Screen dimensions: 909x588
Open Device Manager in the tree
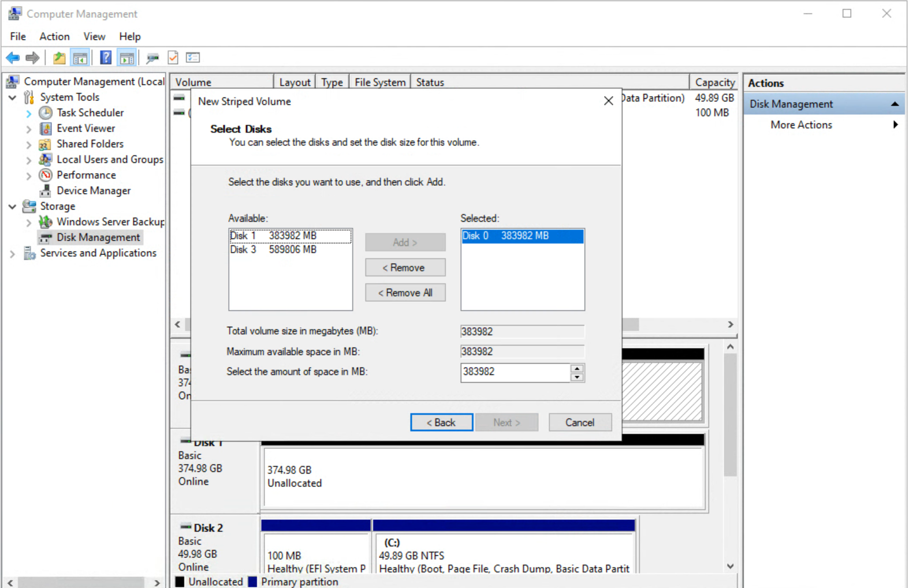(93, 190)
